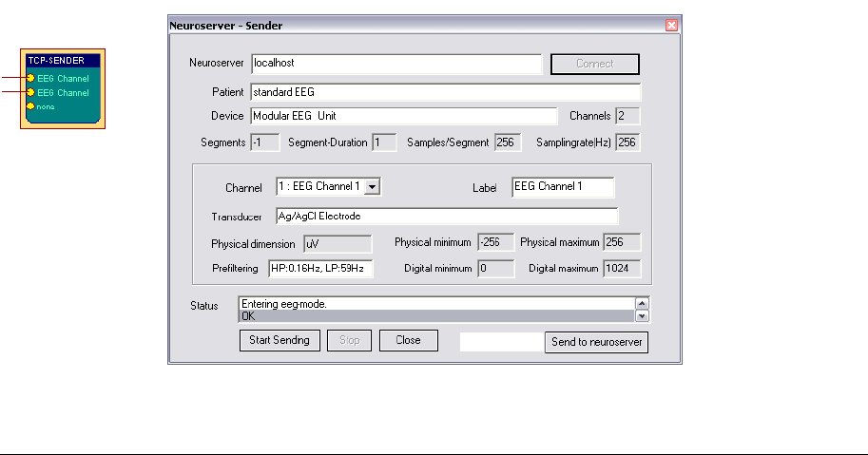This screenshot has width=868, height=455.
Task: Click the Segments value field
Action: click(x=264, y=142)
